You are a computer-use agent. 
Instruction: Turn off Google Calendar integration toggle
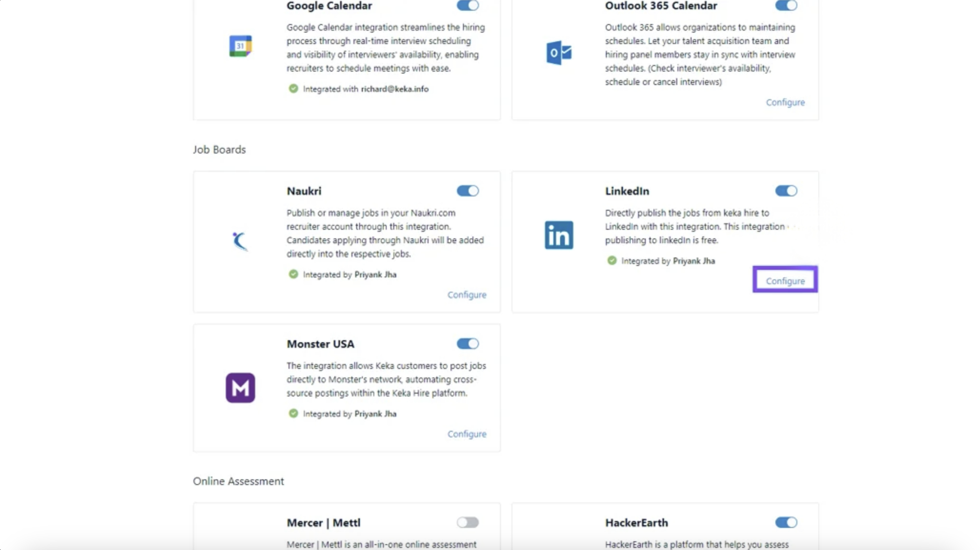[468, 6]
